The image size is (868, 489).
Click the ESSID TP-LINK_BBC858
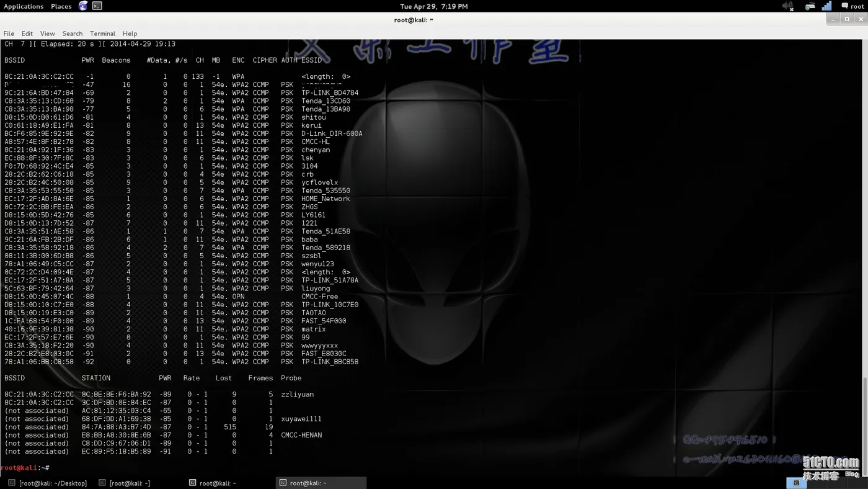pos(330,362)
